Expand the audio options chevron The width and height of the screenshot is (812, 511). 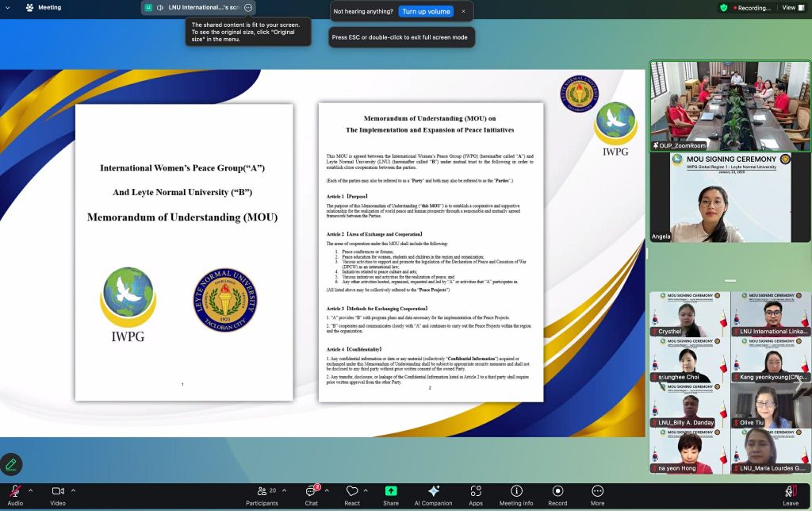click(x=31, y=490)
